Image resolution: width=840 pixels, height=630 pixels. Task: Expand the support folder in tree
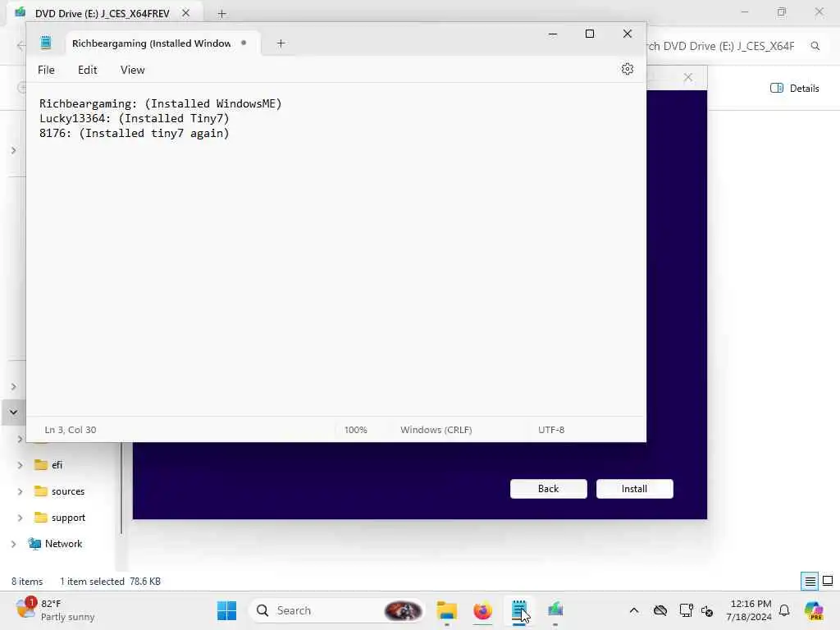click(20, 518)
